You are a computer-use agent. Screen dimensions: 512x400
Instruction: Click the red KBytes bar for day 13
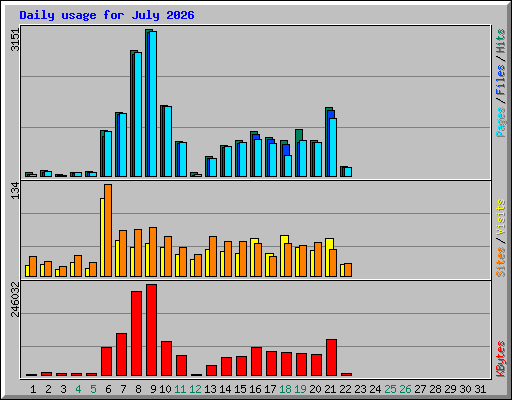pyautogui.click(x=211, y=371)
